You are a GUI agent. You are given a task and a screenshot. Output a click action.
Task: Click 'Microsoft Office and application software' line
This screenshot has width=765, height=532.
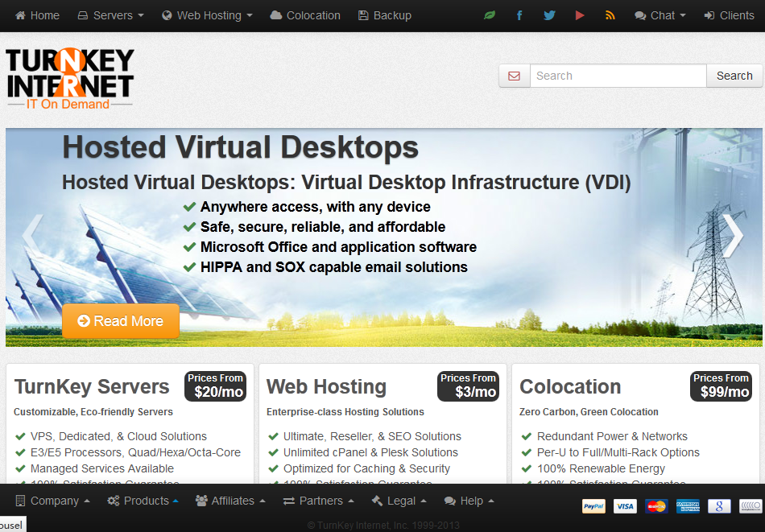(338, 247)
